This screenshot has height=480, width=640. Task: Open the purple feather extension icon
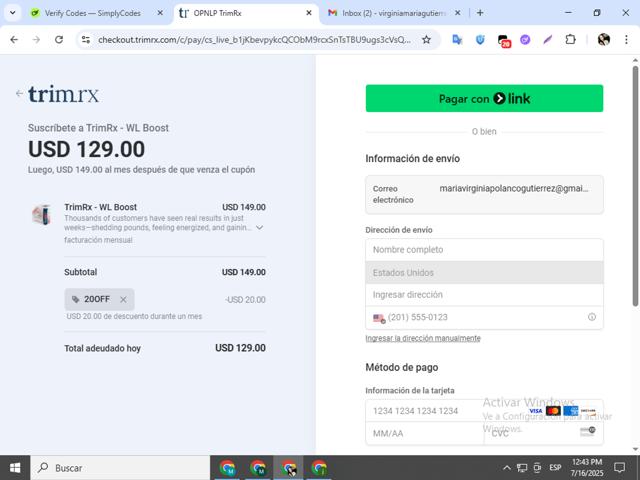tap(547, 40)
